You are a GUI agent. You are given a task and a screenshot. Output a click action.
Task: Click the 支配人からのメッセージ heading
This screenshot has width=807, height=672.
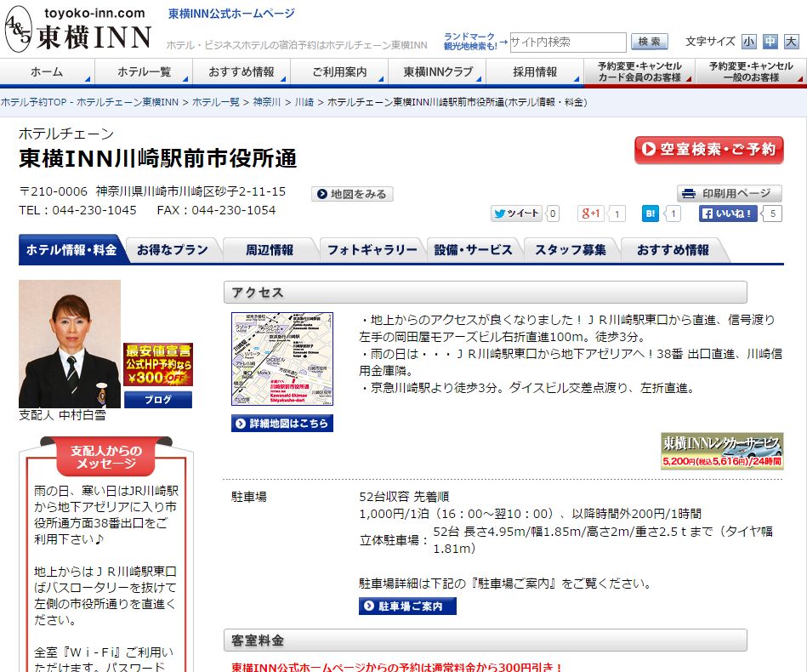(106, 457)
